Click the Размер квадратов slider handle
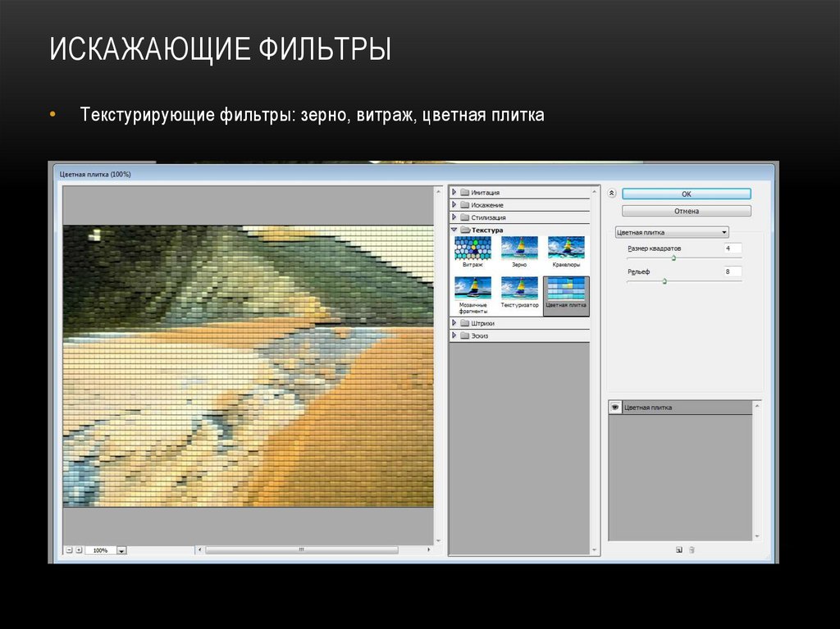Viewport: 840px width, 629px height. [673, 258]
